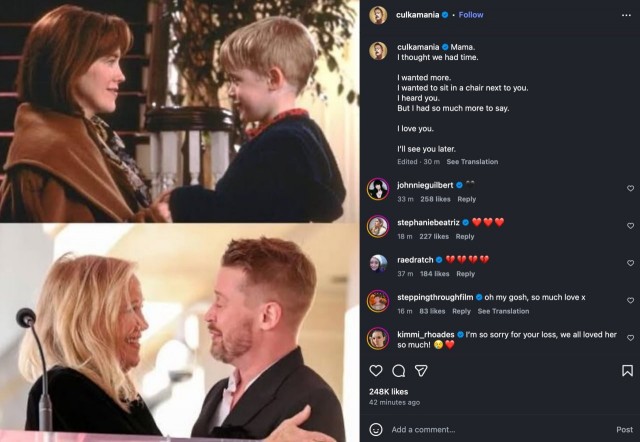View the 248K likes list
640x442 pixels.
pos(390,391)
